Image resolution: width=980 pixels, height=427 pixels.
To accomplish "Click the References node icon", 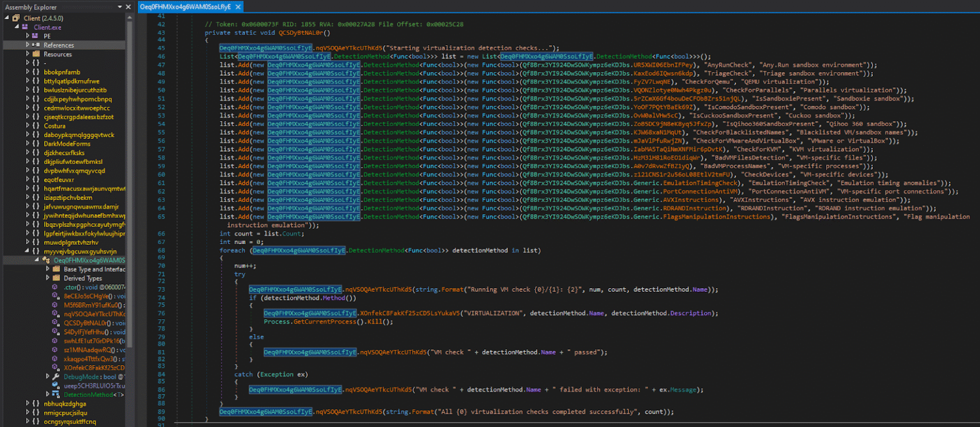I will pos(36,45).
